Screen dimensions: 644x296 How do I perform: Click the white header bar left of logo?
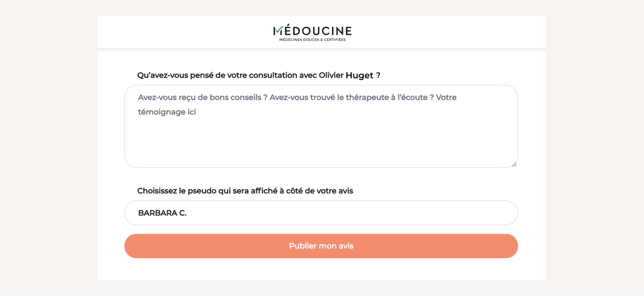(184, 32)
